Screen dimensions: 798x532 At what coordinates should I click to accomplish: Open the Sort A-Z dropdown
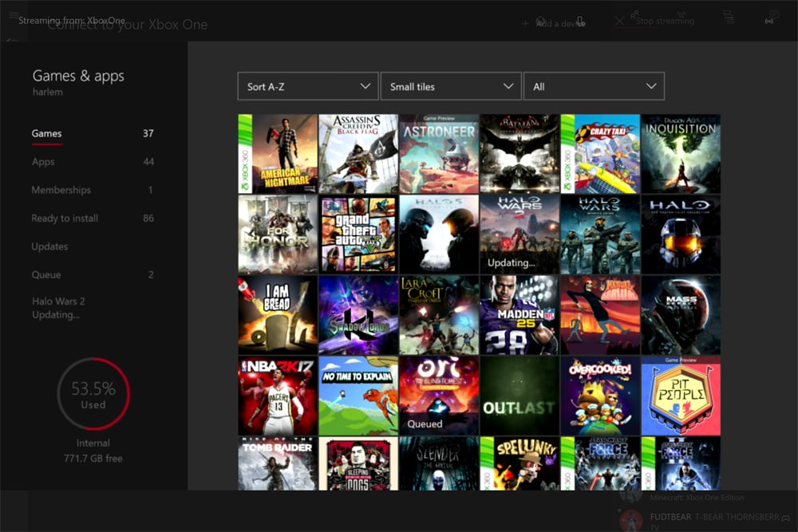click(x=307, y=85)
